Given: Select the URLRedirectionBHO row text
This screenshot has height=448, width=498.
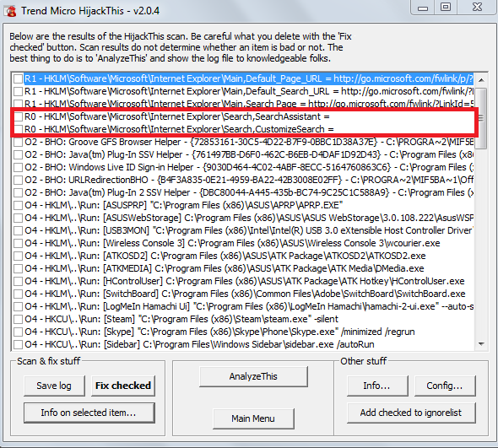Looking at the screenshot, I should click(x=249, y=180).
